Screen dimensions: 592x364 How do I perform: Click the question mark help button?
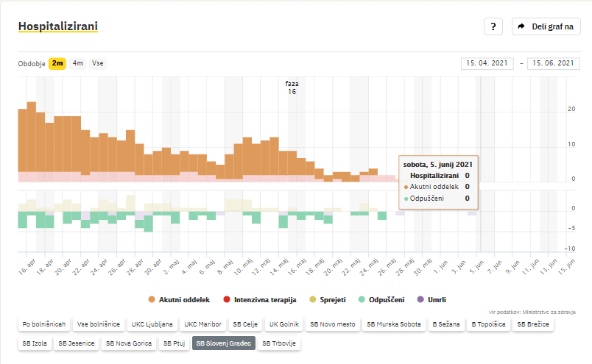pos(493,26)
